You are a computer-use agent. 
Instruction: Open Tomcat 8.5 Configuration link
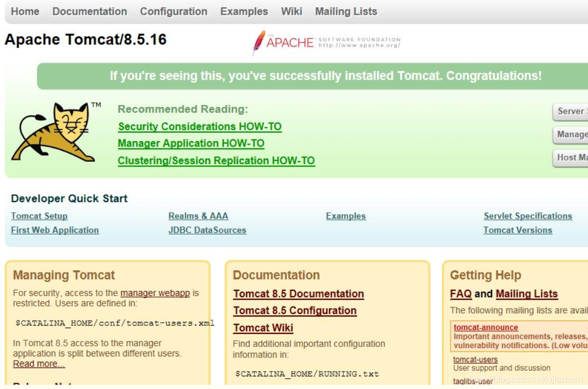click(295, 311)
